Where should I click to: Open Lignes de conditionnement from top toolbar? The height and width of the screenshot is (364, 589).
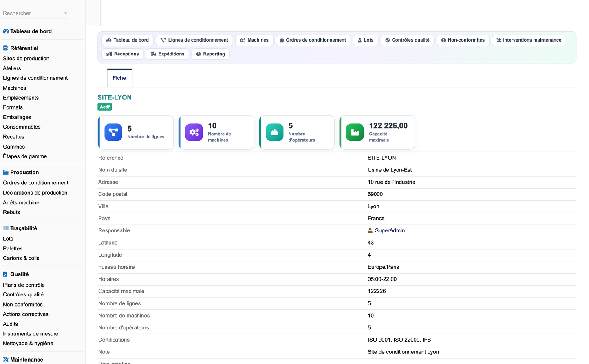tap(194, 40)
